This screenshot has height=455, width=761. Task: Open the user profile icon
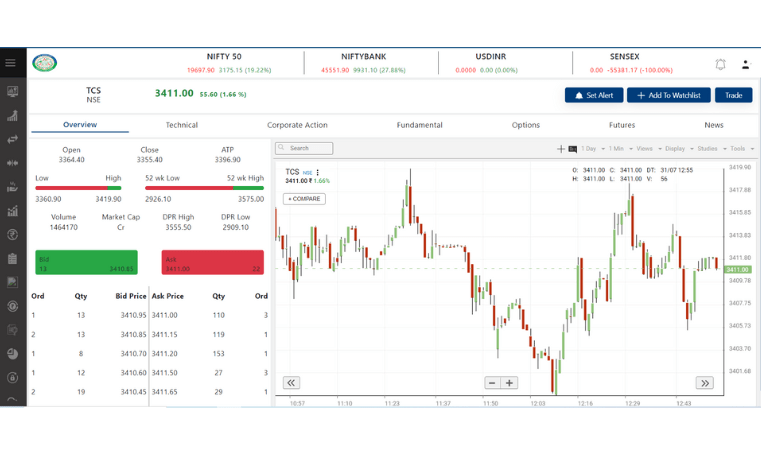[x=745, y=64]
